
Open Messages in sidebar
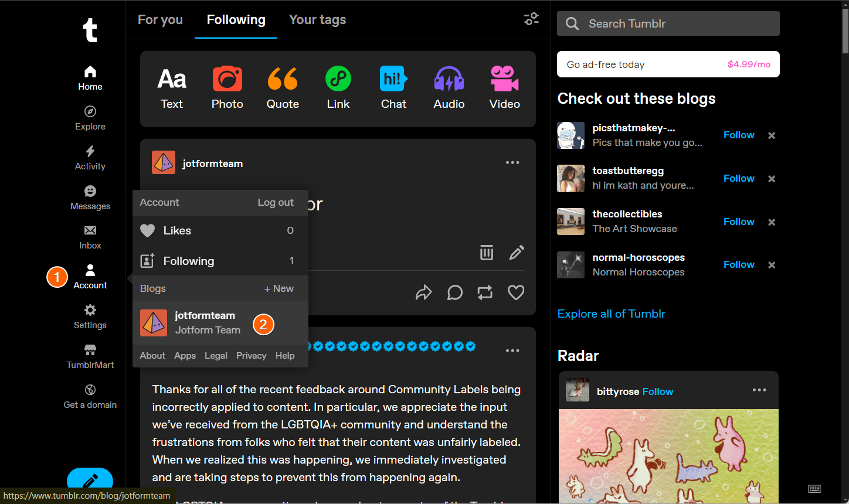[90, 198]
